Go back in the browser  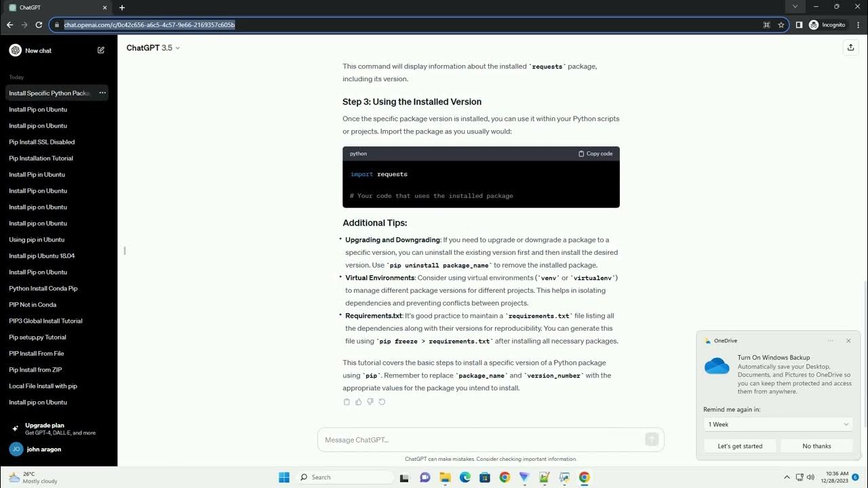[x=9, y=25]
